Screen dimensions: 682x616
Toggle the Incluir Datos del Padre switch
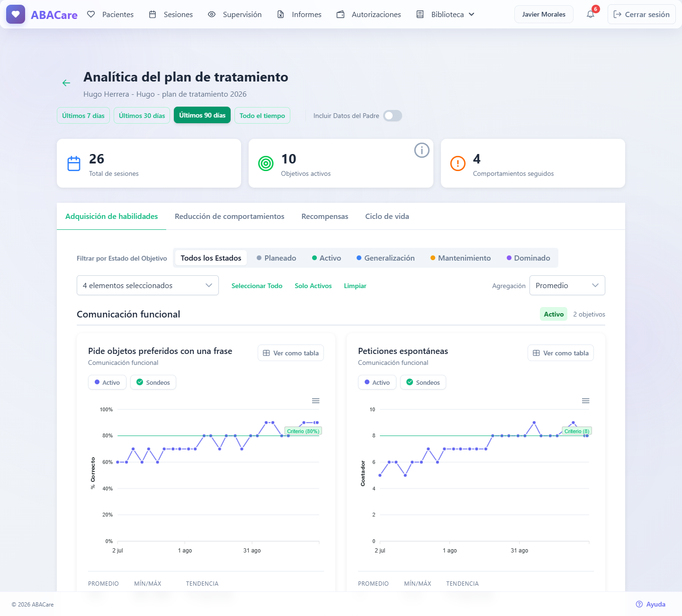(393, 116)
